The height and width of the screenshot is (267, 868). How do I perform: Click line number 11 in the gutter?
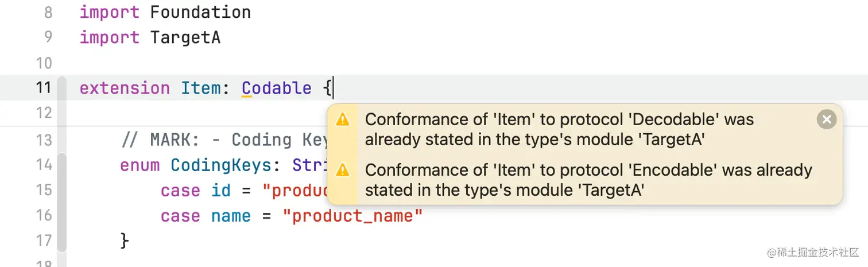pyautogui.click(x=44, y=88)
